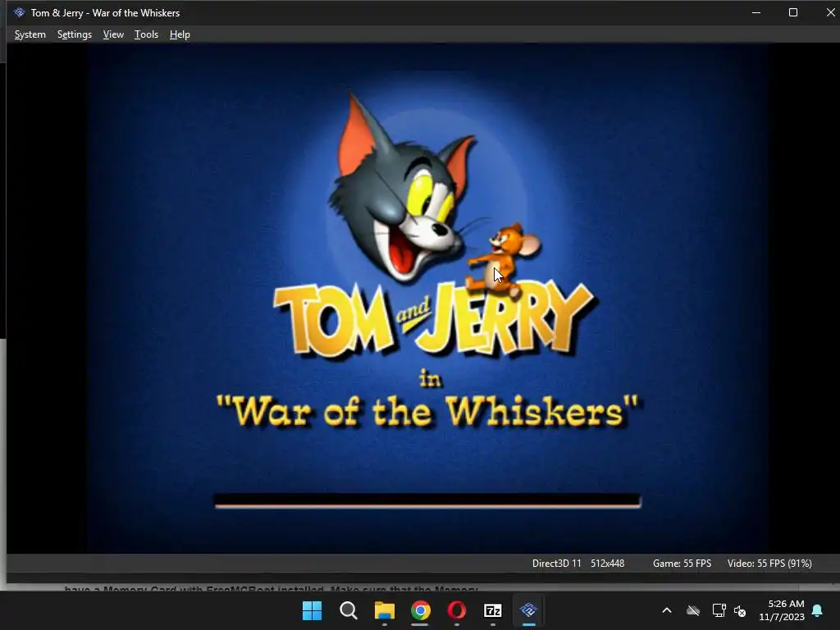The height and width of the screenshot is (630, 840).
Task: Switch to the Opera browser in the taskbar
Action: (456, 610)
